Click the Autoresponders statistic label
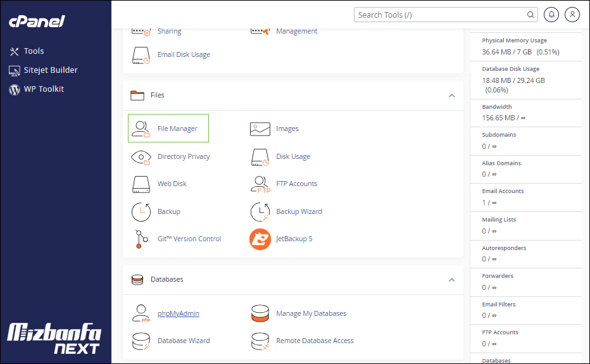Screen dimensions: 590x364 click(x=504, y=248)
